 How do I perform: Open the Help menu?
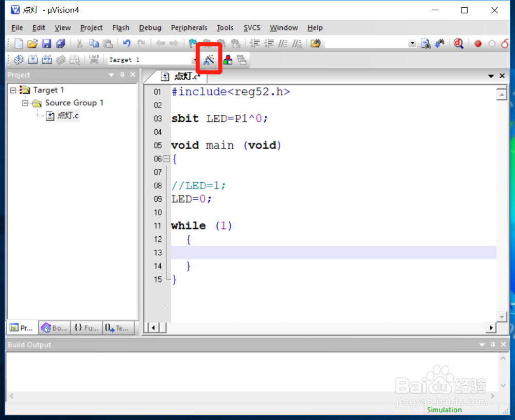[315, 28]
